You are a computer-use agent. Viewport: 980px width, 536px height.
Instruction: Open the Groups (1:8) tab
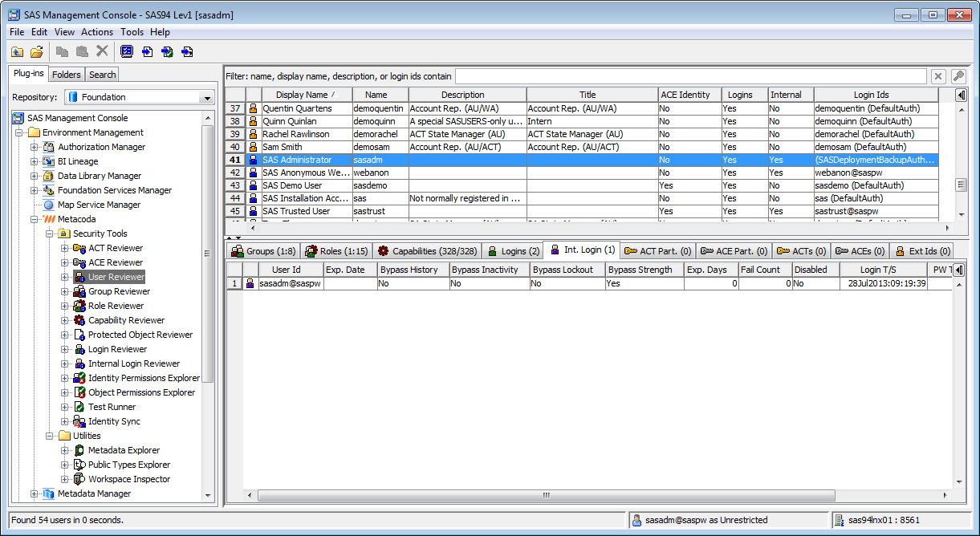(264, 251)
